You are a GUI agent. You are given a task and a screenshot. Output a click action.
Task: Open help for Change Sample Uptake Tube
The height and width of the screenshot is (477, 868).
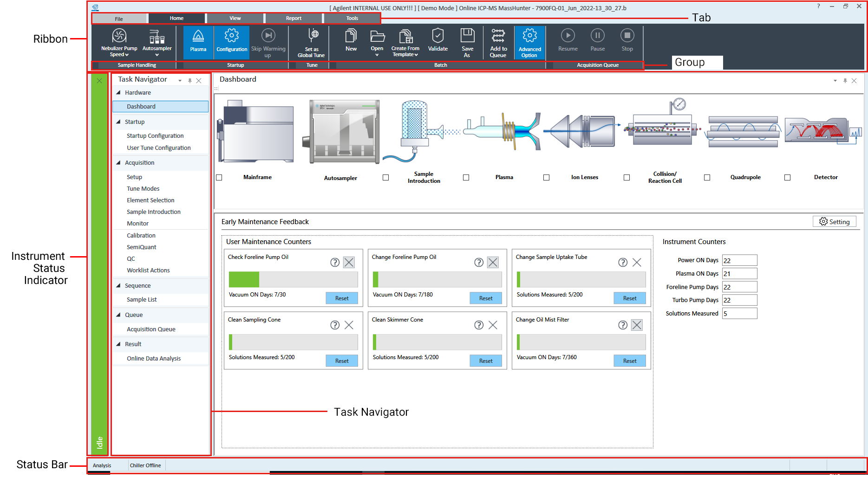click(623, 263)
